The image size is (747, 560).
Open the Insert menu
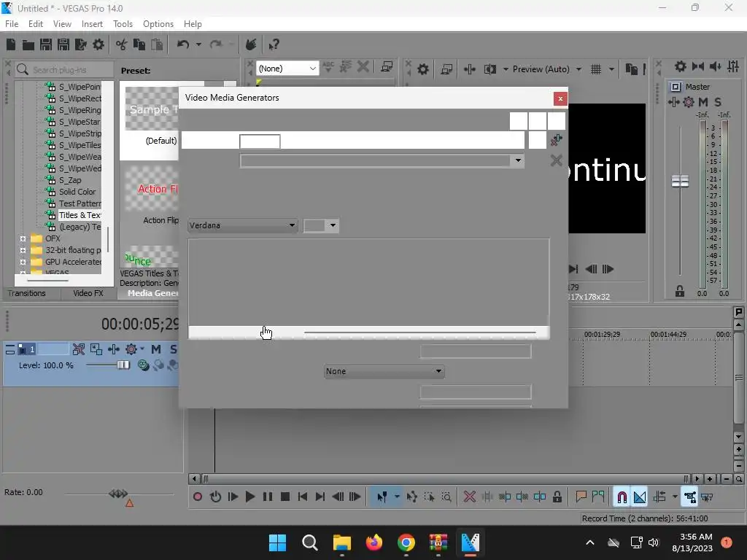(x=92, y=24)
